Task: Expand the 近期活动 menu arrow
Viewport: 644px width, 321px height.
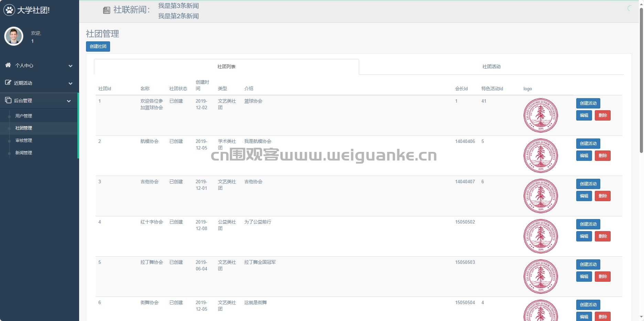Action: (x=70, y=83)
